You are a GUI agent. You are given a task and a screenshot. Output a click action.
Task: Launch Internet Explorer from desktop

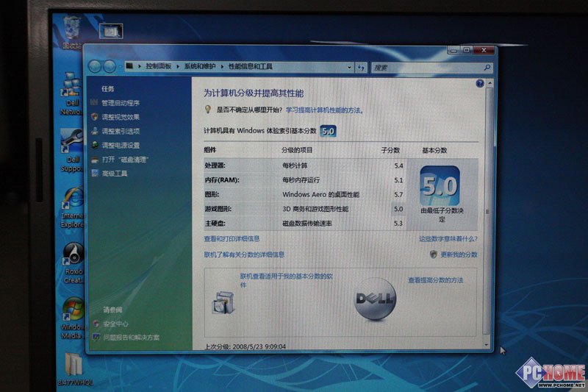click(72, 207)
